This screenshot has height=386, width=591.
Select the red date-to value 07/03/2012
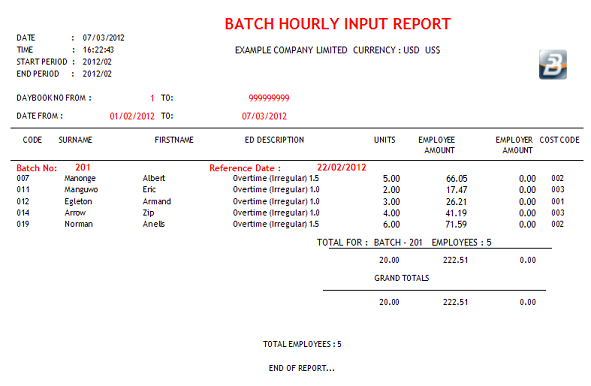click(x=264, y=116)
